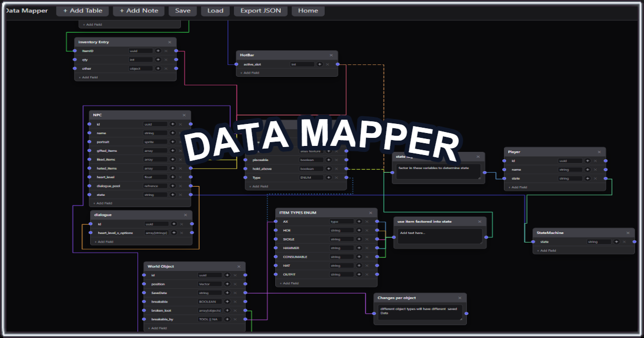644x338 pixels.
Task: Click the float type field for heart_level
Action: click(x=155, y=177)
